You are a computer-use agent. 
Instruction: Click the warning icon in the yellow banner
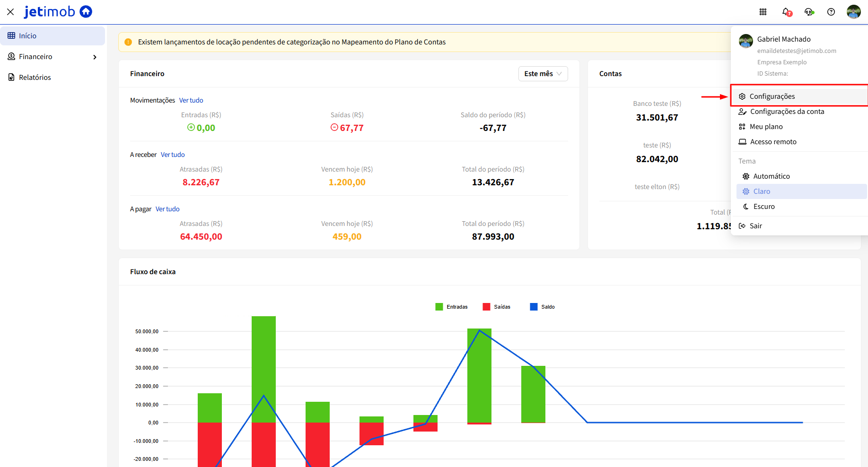(128, 42)
